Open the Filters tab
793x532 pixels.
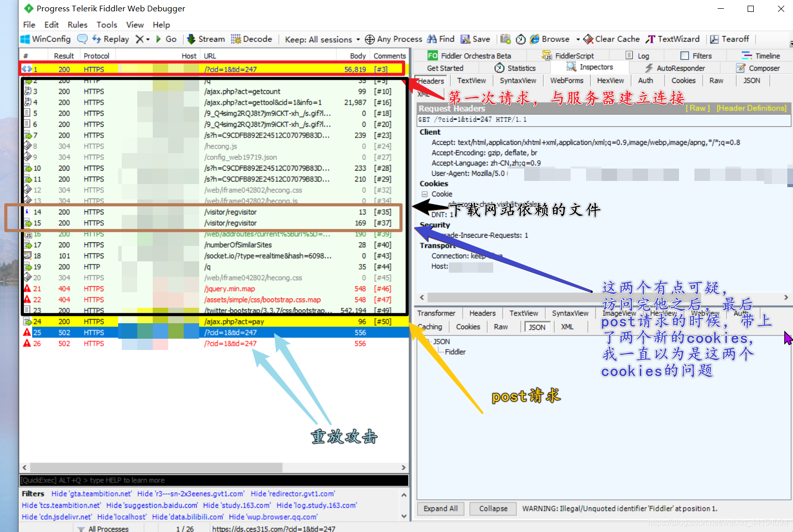click(696, 56)
